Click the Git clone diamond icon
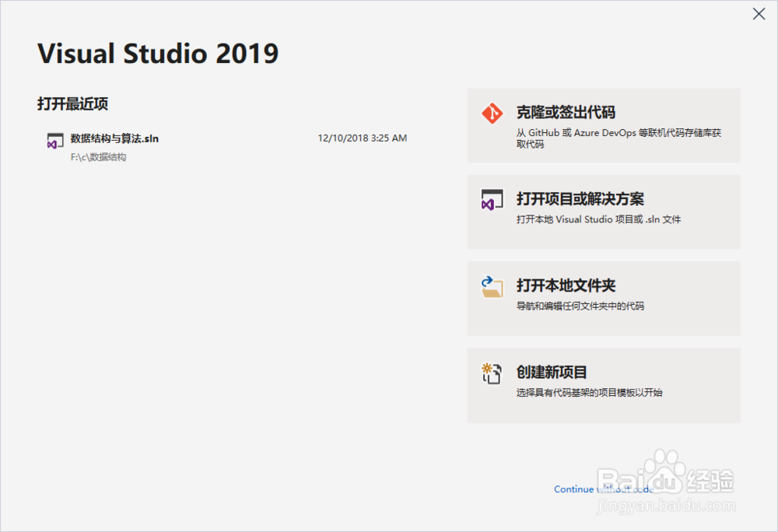 click(x=492, y=114)
